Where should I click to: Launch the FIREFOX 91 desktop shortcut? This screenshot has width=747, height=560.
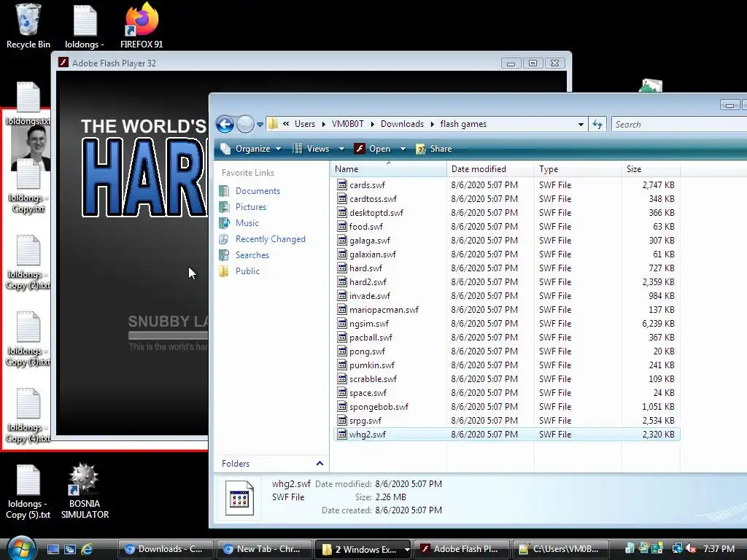pos(142,26)
